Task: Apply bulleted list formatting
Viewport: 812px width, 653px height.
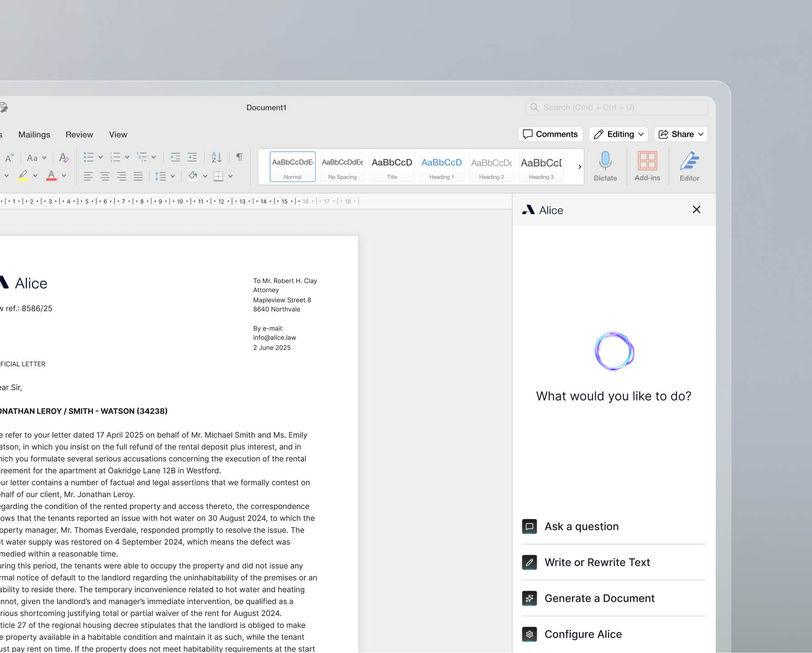Action: click(x=89, y=157)
